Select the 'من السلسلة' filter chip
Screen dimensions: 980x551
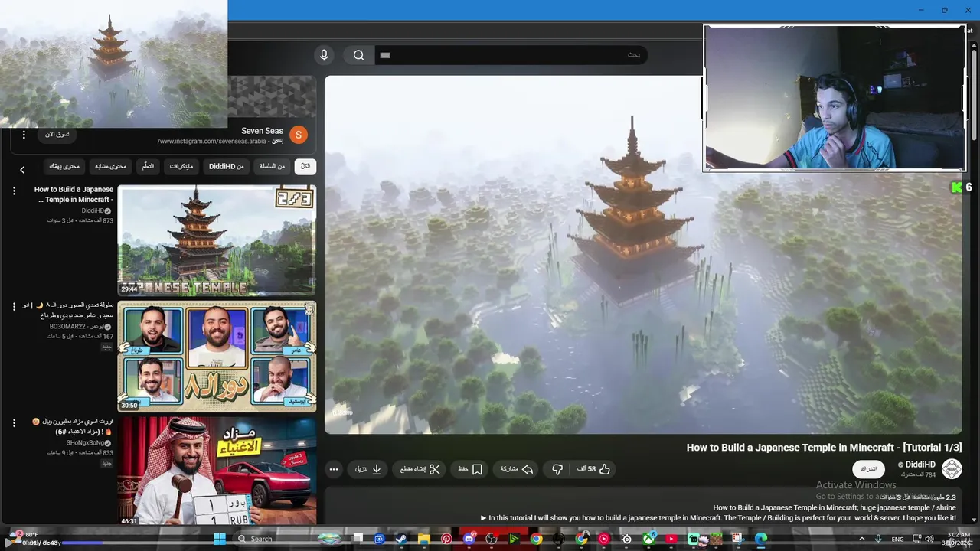pyautogui.click(x=272, y=166)
